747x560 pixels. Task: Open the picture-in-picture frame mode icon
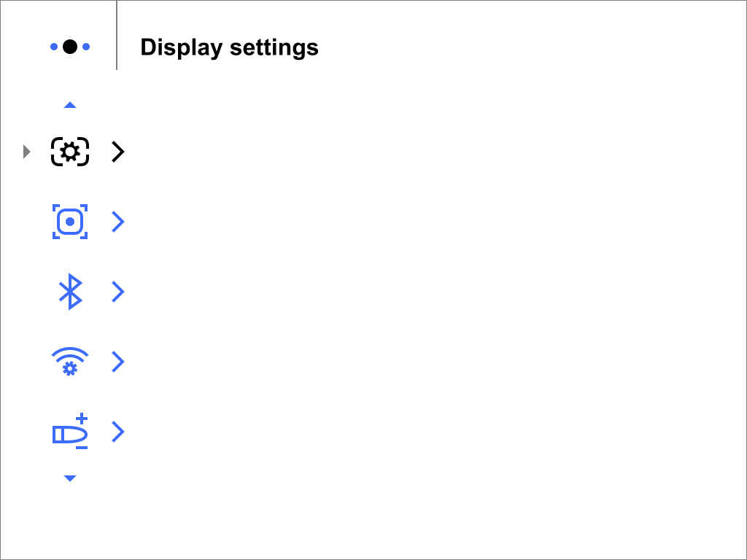coord(70,222)
